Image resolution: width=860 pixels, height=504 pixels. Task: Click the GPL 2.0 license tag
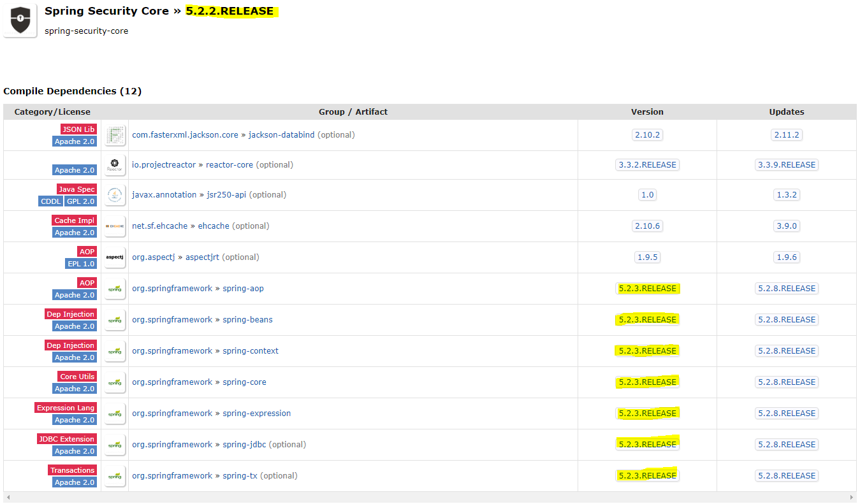[80, 201]
